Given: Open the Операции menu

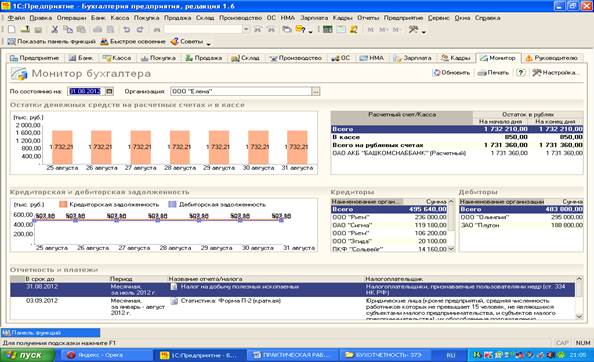Looking at the screenshot, I should tap(72, 18).
